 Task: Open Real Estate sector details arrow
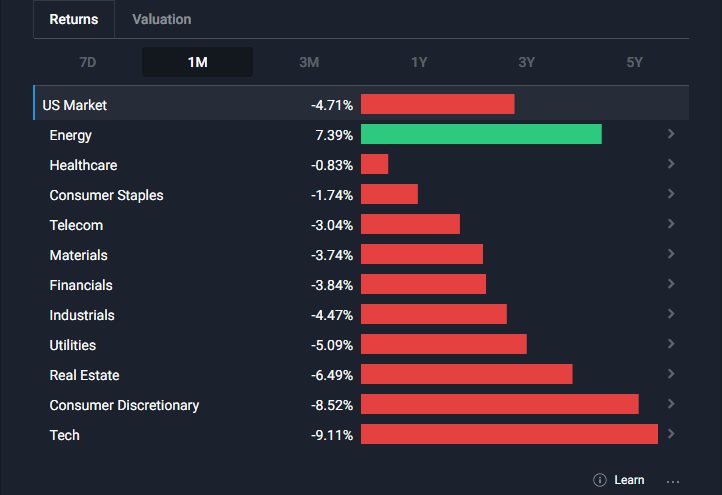point(671,374)
